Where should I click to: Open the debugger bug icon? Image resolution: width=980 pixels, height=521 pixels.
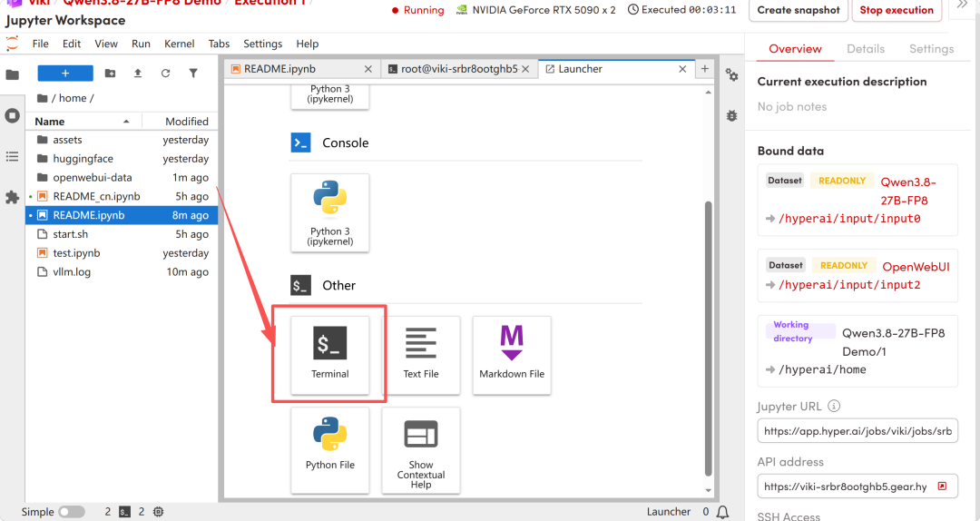click(x=731, y=115)
